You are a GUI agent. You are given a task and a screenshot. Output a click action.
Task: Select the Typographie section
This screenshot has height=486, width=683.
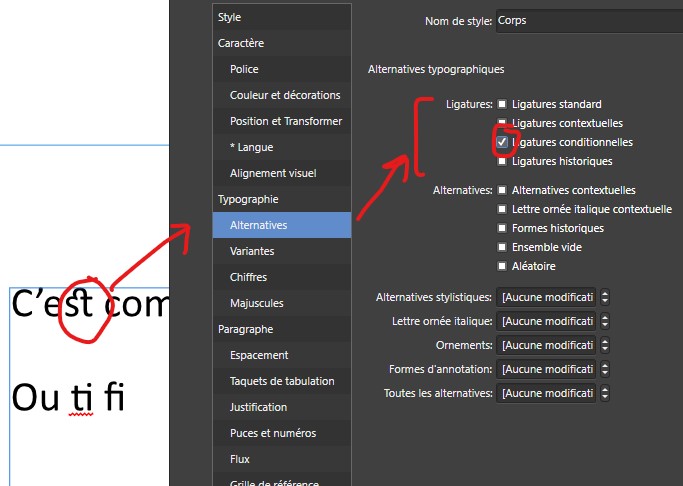pos(282,199)
